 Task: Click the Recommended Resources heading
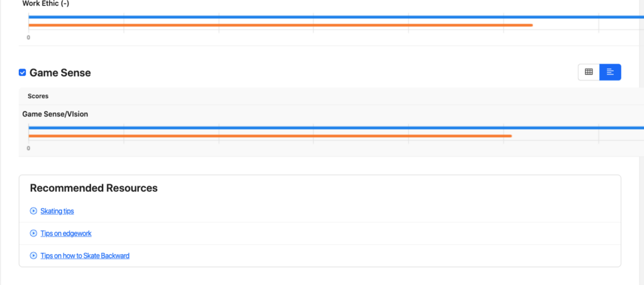pyautogui.click(x=94, y=188)
